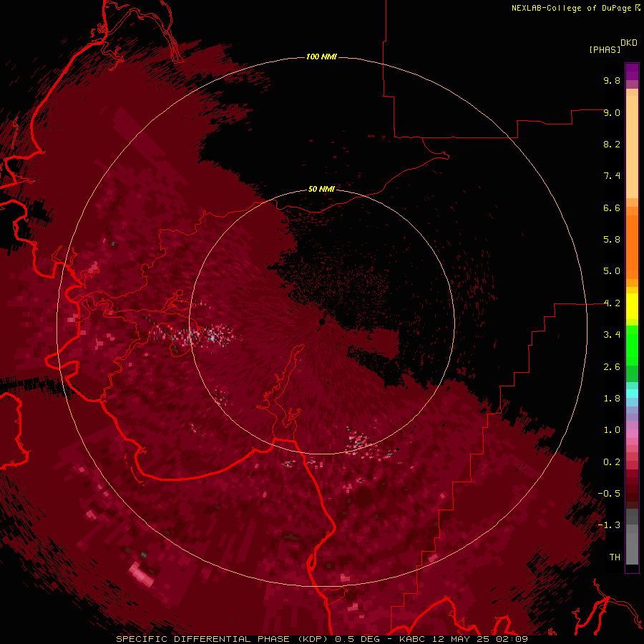644x644 pixels.
Task: Click the 9.8 value on the color scale
Action: click(x=612, y=80)
